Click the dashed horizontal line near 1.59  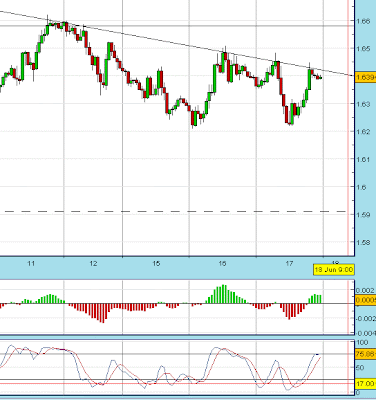coord(173,211)
